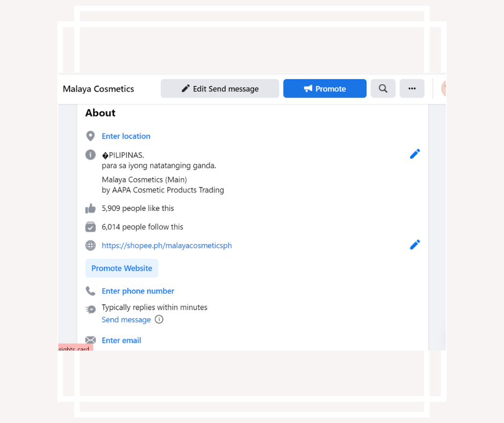Click the Send message link

click(x=126, y=319)
